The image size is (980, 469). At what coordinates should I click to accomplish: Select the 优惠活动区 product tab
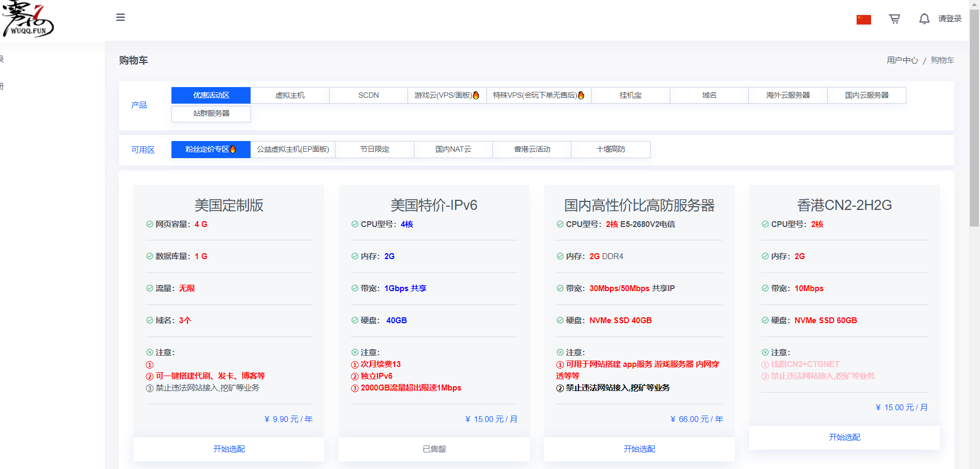point(211,95)
